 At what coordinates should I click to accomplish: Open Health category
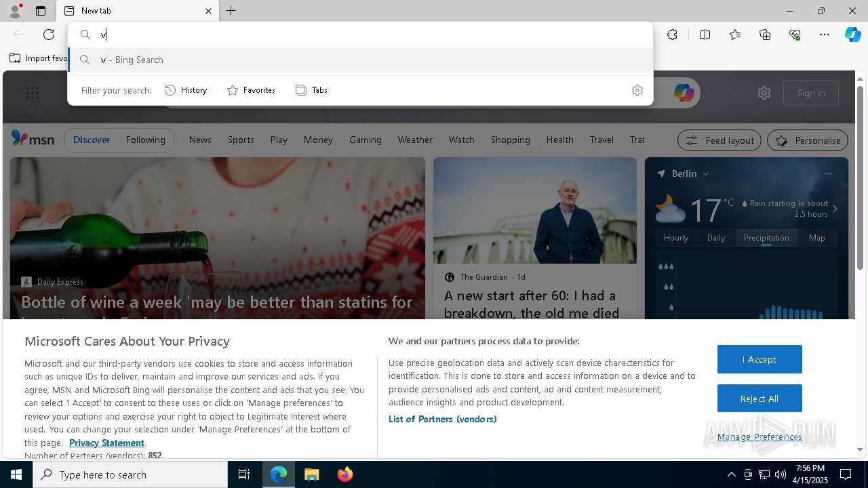(560, 140)
